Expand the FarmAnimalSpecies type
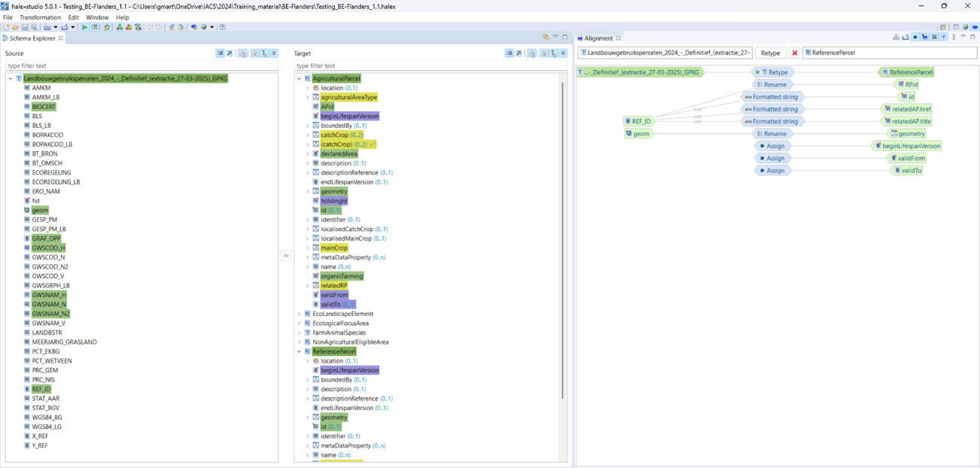The width and height of the screenshot is (980, 468). [x=300, y=333]
